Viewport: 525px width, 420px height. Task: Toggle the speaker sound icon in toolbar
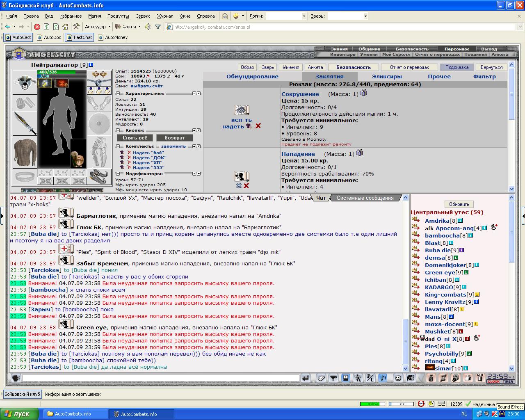(x=148, y=27)
